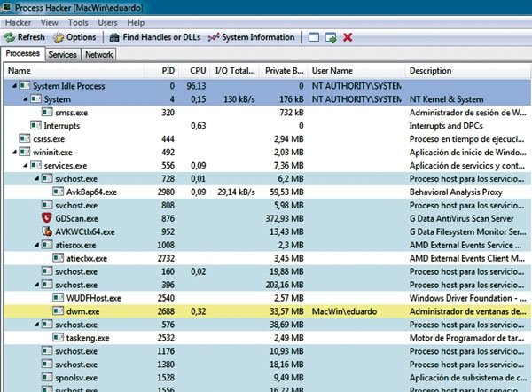Collapse svchost.exe PID 396 node
The height and width of the screenshot is (392, 532).
tap(36, 285)
